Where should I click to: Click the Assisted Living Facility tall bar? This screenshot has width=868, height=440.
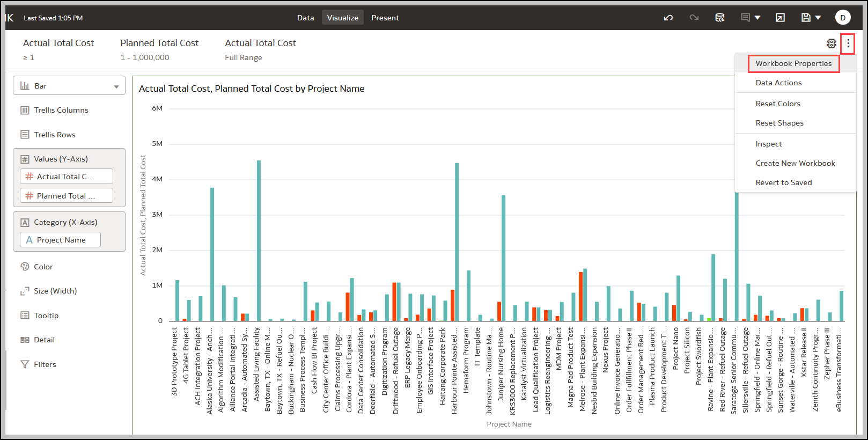click(x=259, y=240)
